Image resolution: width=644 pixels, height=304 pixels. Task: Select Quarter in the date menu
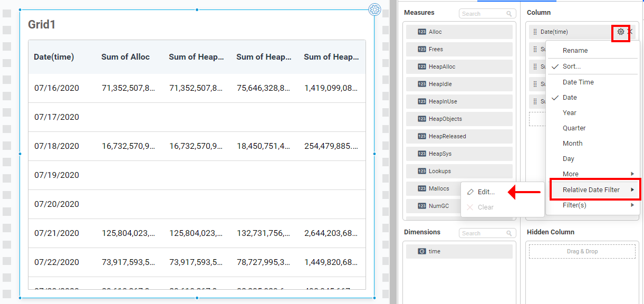574,128
